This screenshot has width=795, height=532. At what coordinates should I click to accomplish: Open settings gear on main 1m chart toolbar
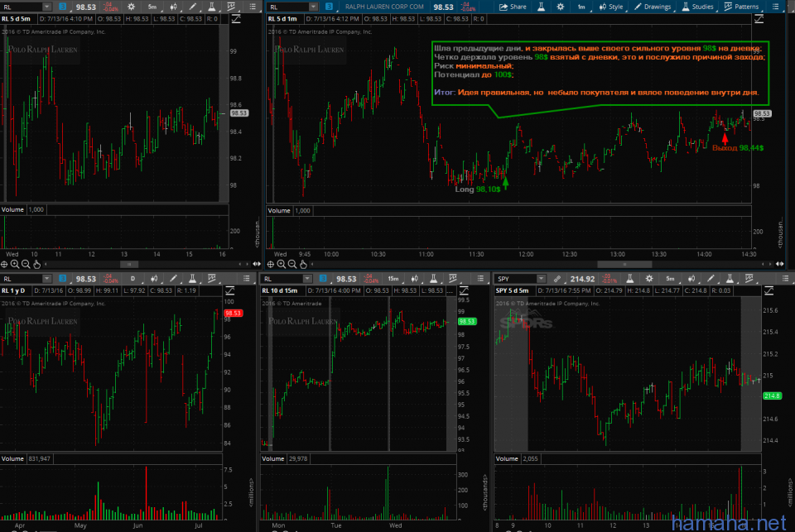[x=561, y=7]
